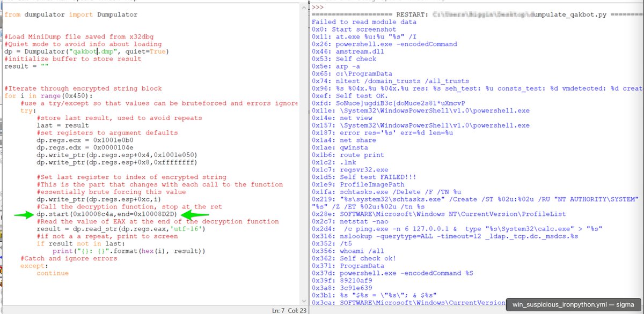
Task: Click the '0x5e: arp -a' output line
Action: [336, 66]
